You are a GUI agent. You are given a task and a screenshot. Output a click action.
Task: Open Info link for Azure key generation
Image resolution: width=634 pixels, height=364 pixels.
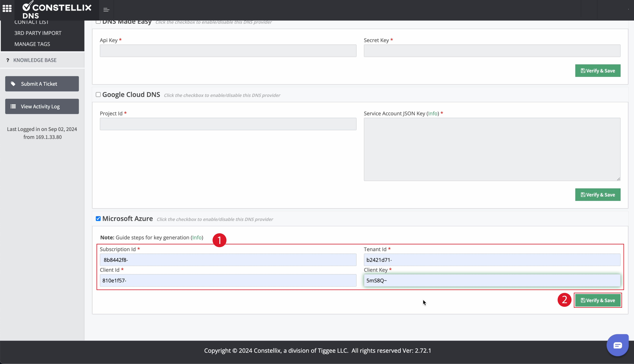coord(197,238)
